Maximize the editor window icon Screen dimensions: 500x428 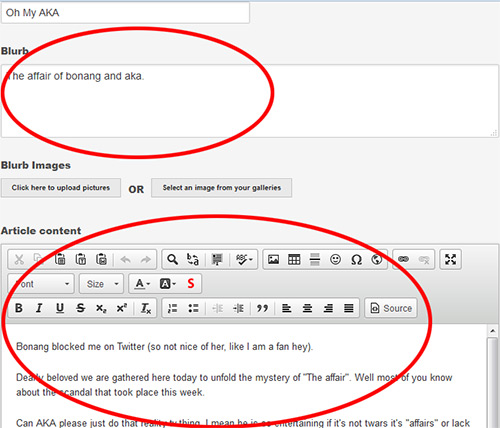450,259
